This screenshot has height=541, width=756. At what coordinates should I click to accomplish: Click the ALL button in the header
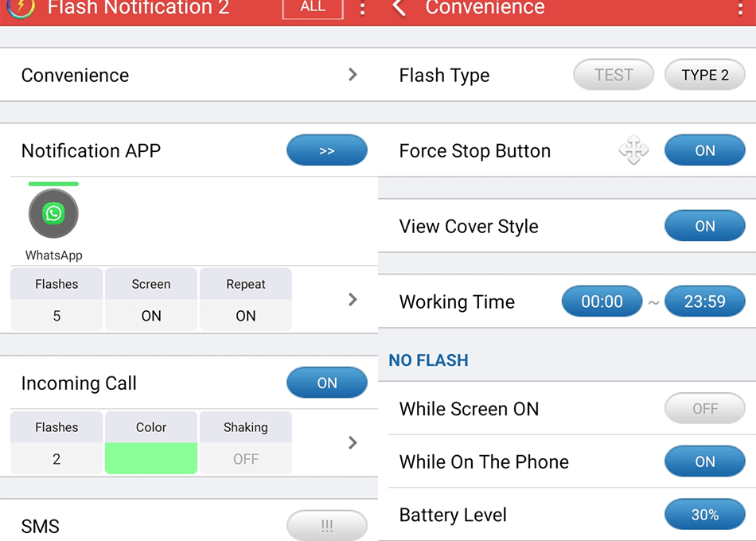(313, 7)
